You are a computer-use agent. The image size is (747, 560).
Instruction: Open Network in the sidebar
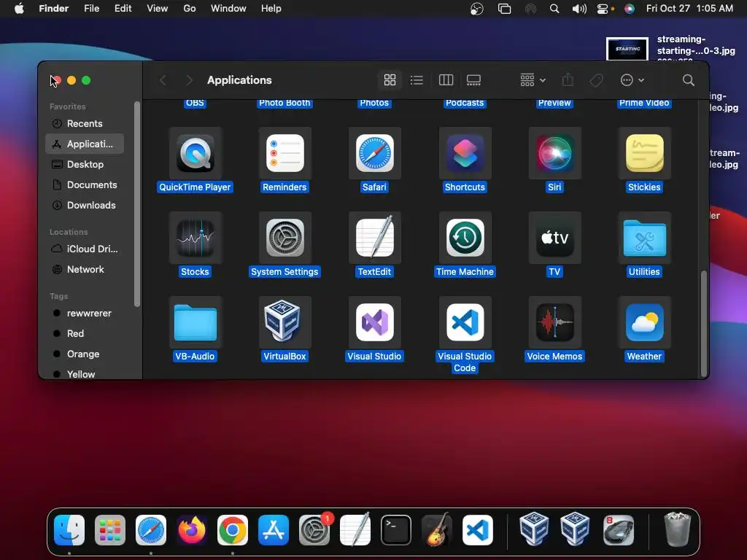click(85, 269)
